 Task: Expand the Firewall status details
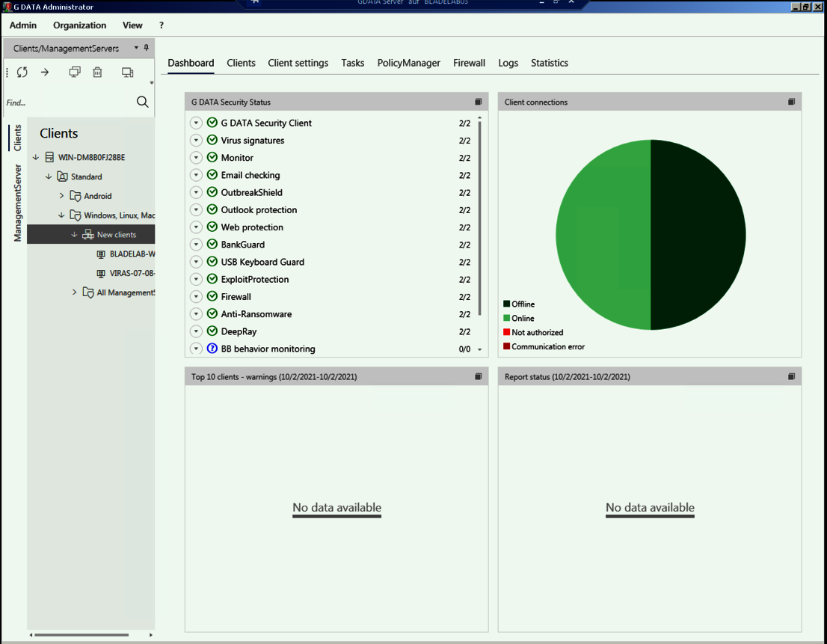(x=196, y=296)
